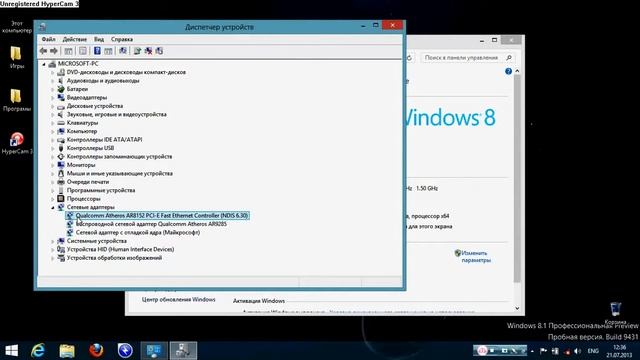The width and height of the screenshot is (640, 360).
Task: Expand the Видеоадаптеры category
Action: tap(53, 98)
